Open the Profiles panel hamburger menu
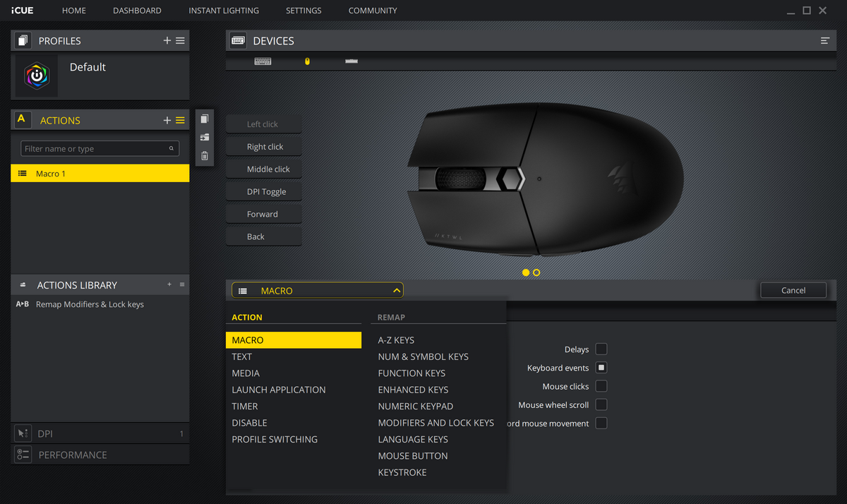 pos(180,41)
